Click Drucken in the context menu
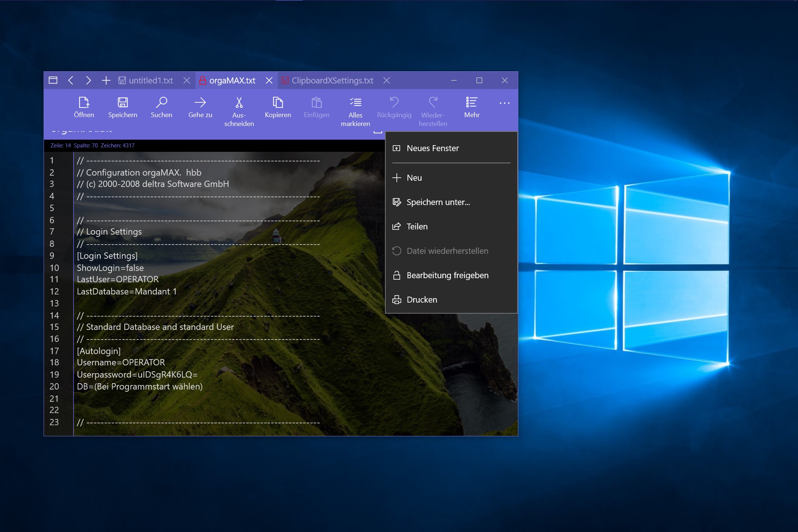798x532 pixels. (x=422, y=299)
